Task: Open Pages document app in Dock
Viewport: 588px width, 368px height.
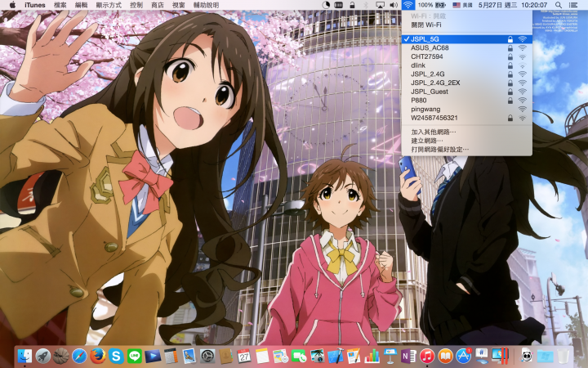Action: 354,356
